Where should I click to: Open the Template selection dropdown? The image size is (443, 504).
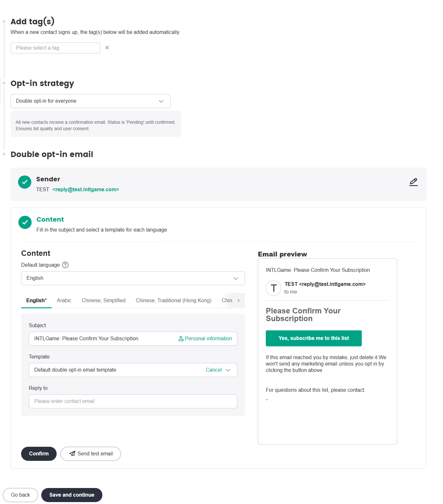coord(228,370)
